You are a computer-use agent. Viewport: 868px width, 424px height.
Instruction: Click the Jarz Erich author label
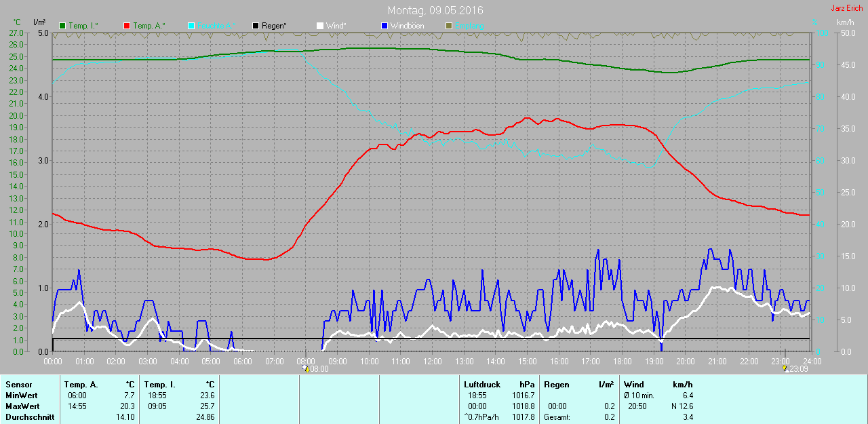click(x=846, y=8)
